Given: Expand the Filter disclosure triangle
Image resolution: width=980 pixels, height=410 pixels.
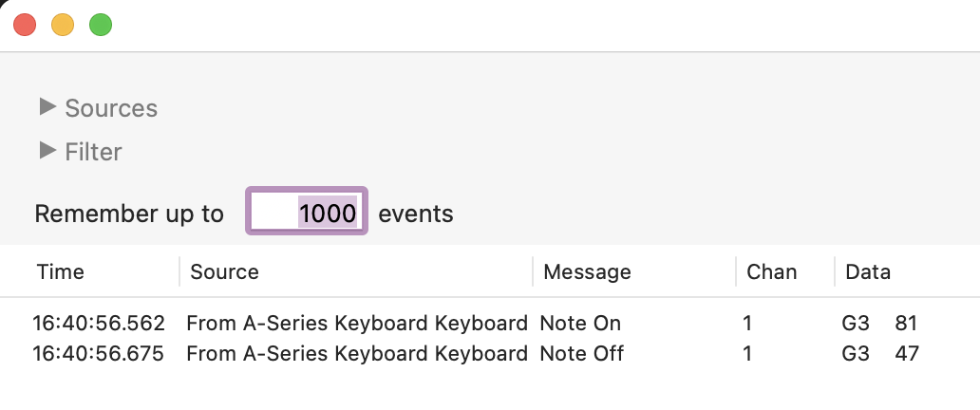Looking at the screenshot, I should (47, 150).
